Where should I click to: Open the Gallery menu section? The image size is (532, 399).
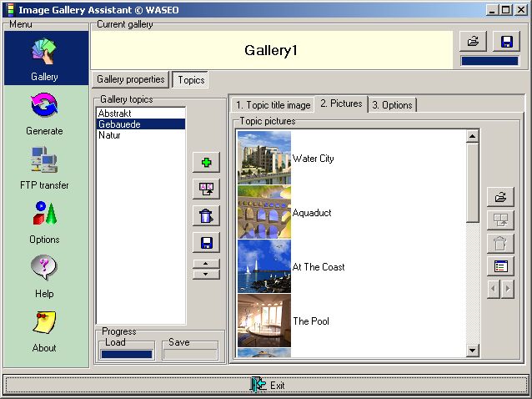(46, 58)
